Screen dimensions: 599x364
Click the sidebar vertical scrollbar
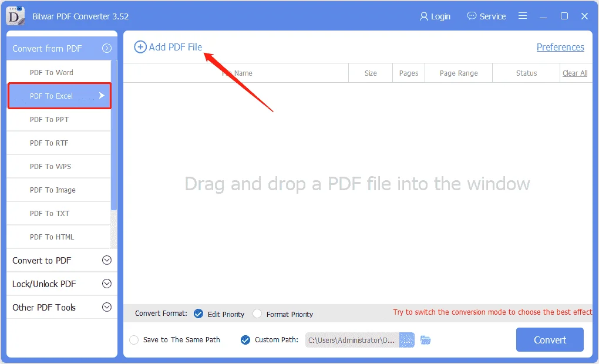coord(114,136)
